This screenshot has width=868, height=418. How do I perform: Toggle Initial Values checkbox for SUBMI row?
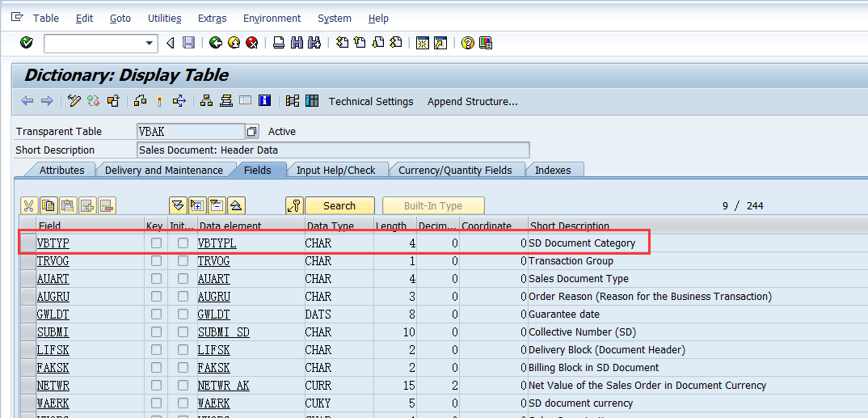[183, 331]
